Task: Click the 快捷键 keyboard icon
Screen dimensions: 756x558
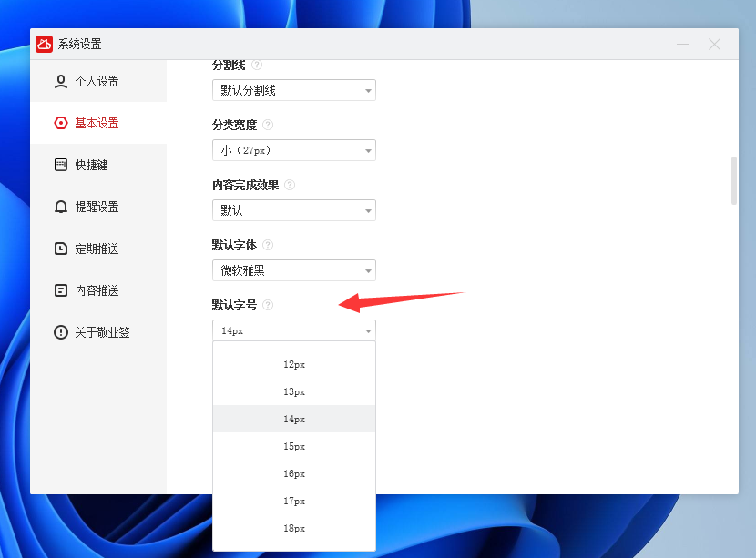Action: pyautogui.click(x=61, y=165)
